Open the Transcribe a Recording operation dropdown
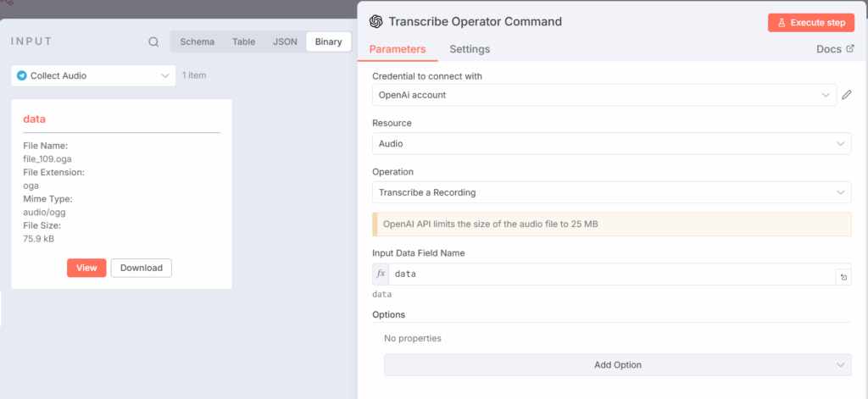 coord(611,192)
